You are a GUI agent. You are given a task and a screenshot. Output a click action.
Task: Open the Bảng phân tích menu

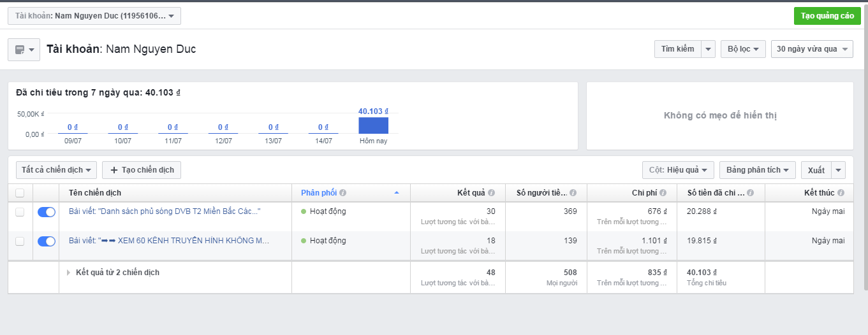[757, 170]
